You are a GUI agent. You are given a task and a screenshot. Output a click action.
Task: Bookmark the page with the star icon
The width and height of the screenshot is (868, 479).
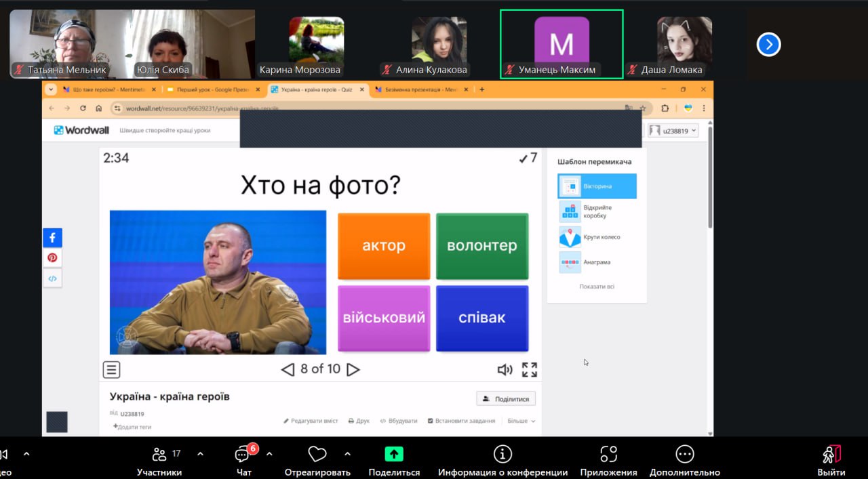tap(642, 108)
